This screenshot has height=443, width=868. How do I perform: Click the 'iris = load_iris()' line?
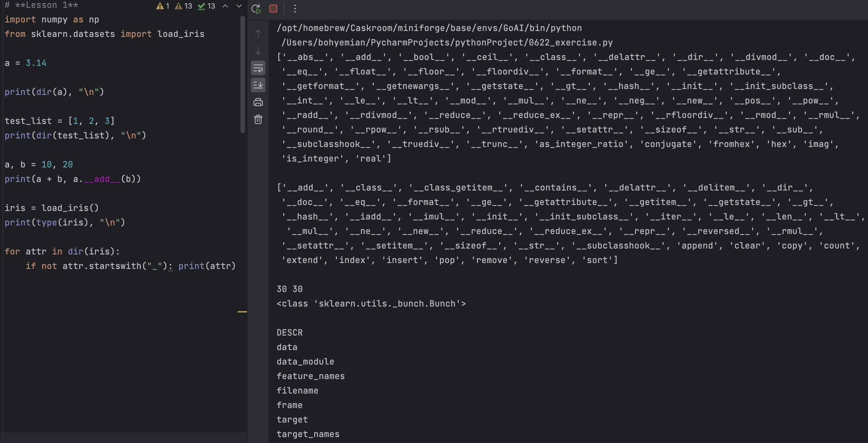point(52,208)
